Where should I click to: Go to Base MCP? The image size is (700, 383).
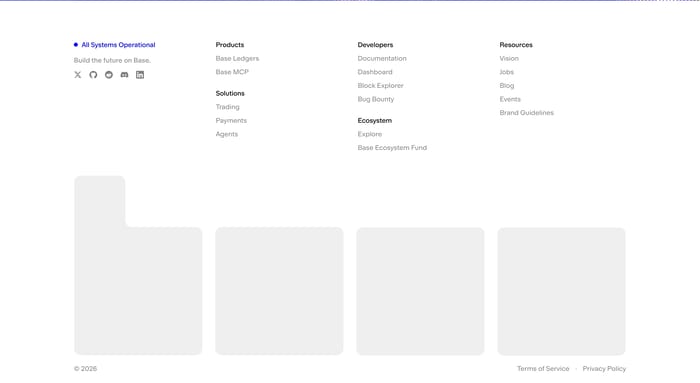pos(232,72)
